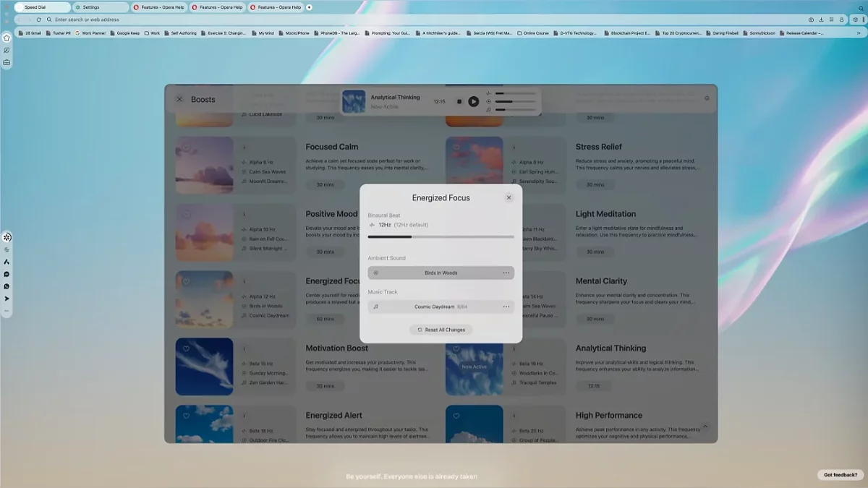Click the Got feedback? button

(840, 475)
